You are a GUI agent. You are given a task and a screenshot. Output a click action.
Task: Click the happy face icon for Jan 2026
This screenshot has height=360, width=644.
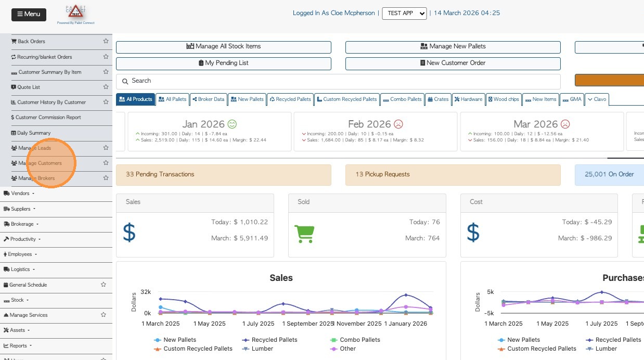(x=232, y=124)
